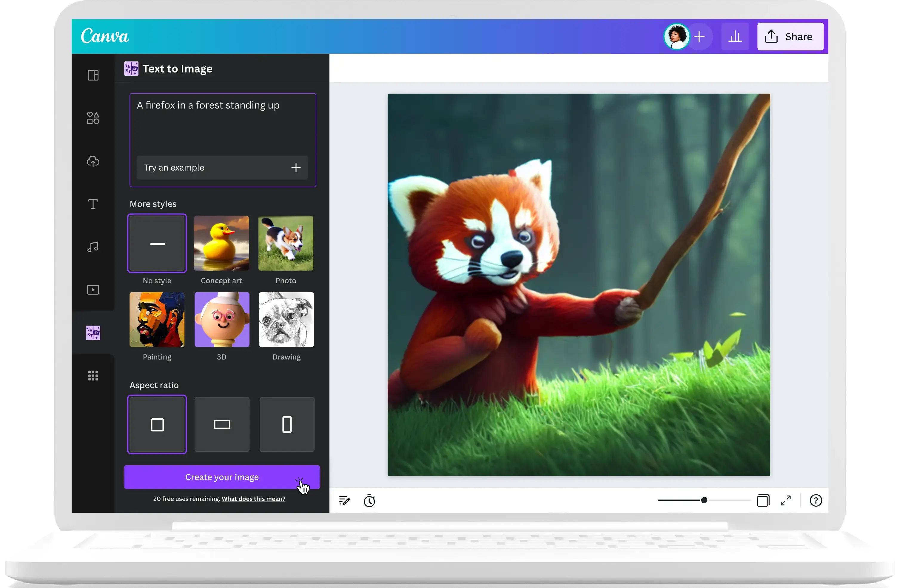
Task: Select the Text tool in sidebar
Action: tap(93, 204)
